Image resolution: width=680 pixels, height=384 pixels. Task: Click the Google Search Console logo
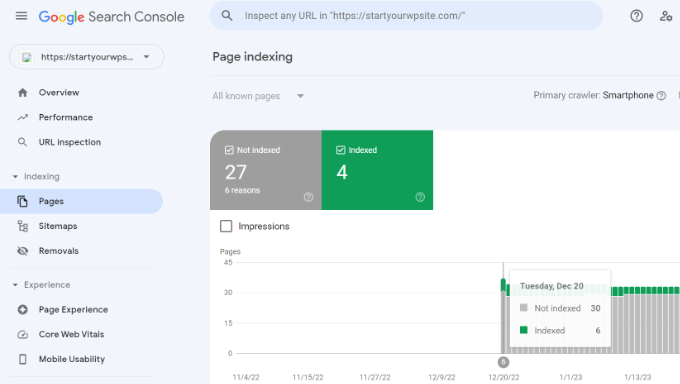tap(111, 17)
